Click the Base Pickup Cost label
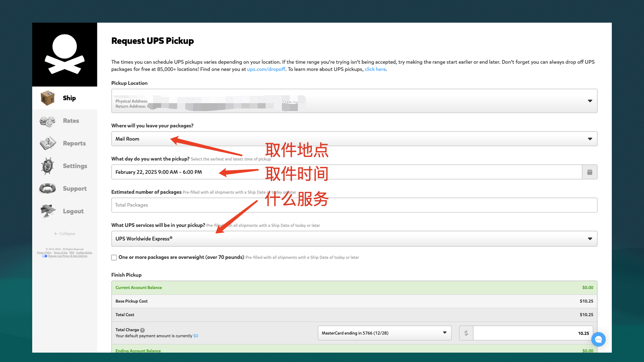This screenshot has height=362, width=644. pyautogui.click(x=131, y=301)
